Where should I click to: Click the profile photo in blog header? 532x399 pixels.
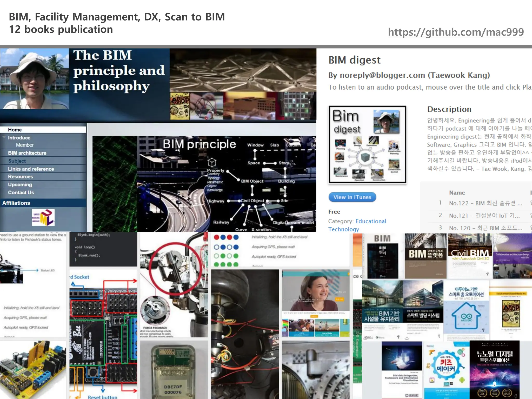tap(34, 79)
